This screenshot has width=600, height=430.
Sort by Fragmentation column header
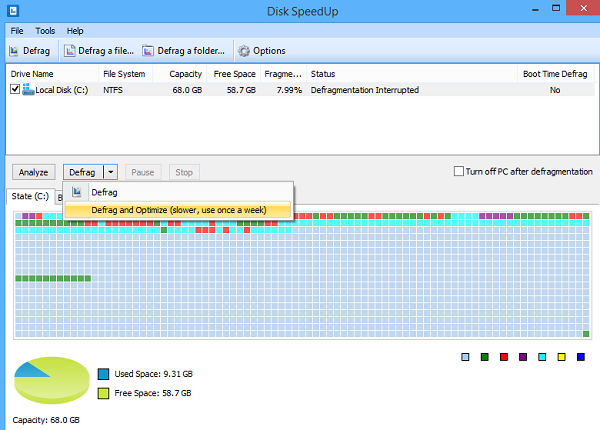coord(284,74)
